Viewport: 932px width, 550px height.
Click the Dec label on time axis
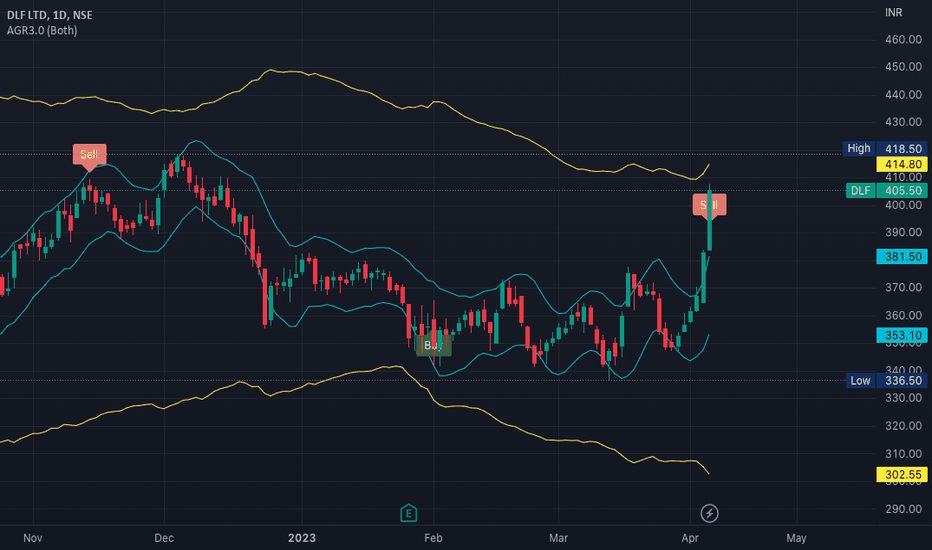coord(164,538)
